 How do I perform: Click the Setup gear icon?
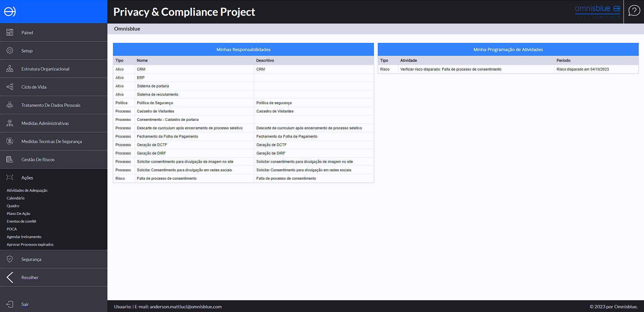pos(10,51)
